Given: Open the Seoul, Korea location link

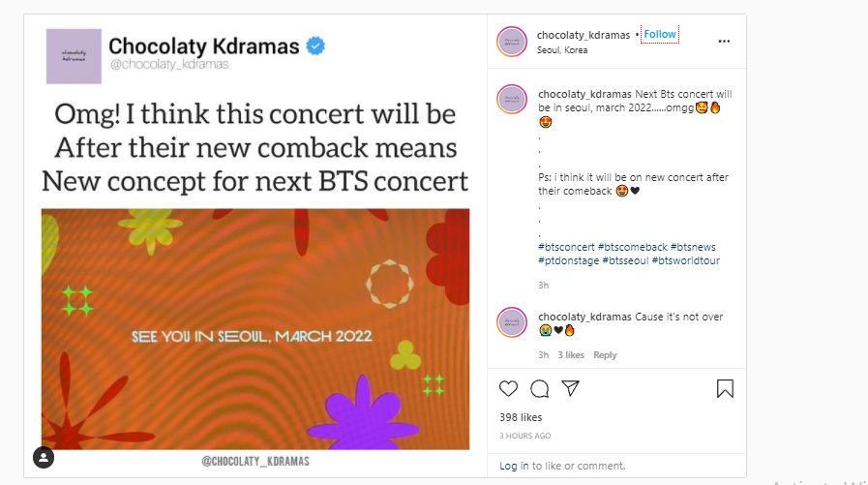Looking at the screenshot, I should [561, 50].
